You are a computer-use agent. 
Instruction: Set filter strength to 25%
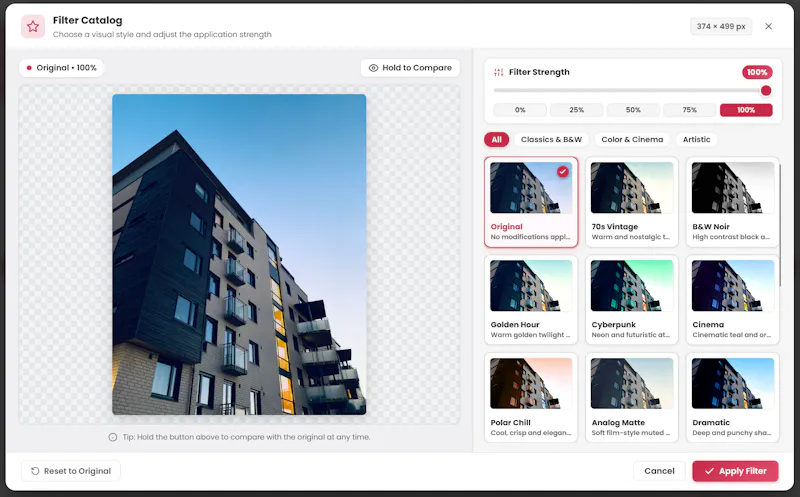click(577, 110)
